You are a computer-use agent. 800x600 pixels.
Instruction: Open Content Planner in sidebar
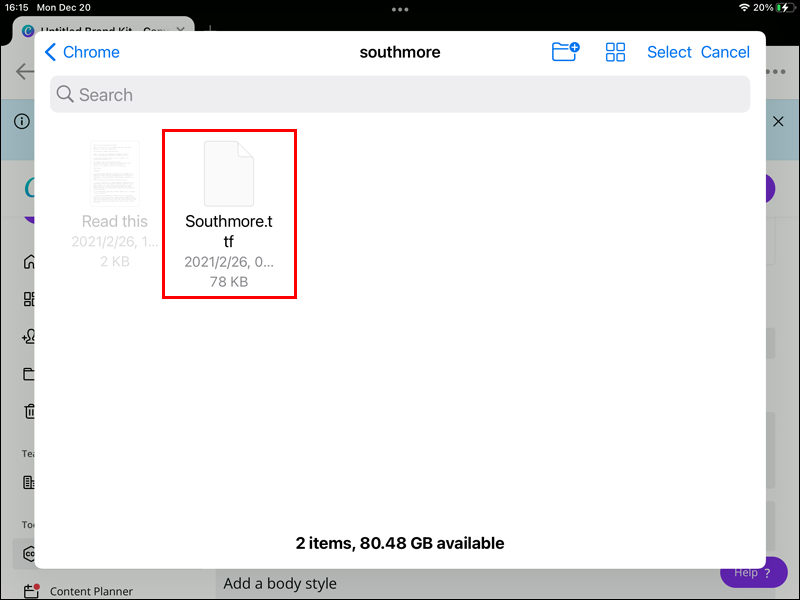(78, 591)
